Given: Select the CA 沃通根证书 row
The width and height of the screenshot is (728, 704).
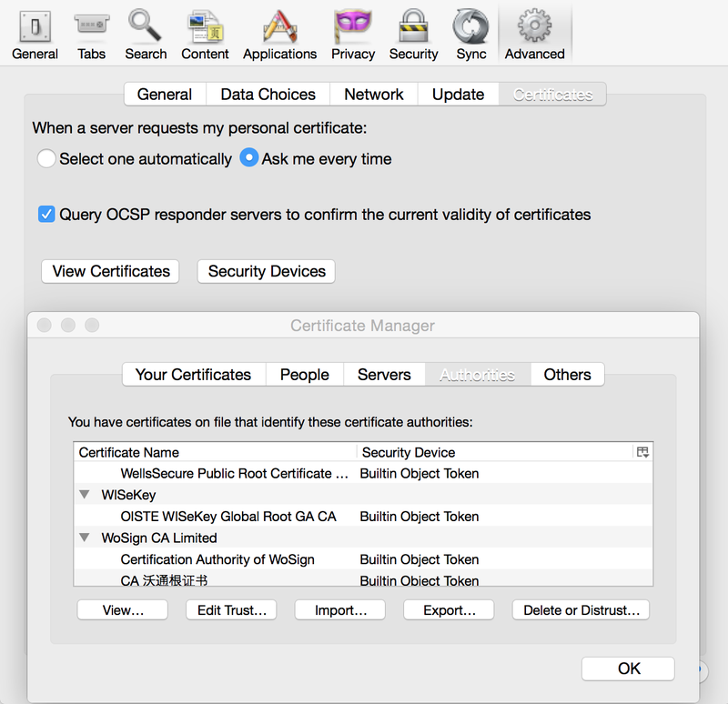Looking at the screenshot, I should tap(363, 579).
